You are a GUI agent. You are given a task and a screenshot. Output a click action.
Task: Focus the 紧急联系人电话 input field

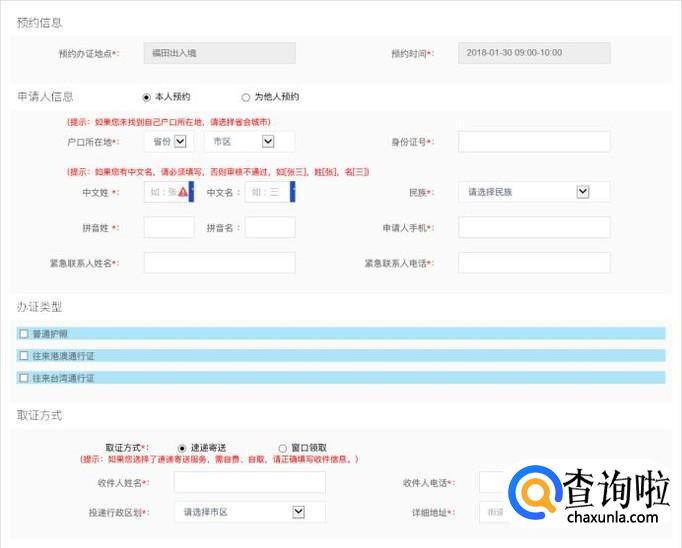pyautogui.click(x=534, y=263)
